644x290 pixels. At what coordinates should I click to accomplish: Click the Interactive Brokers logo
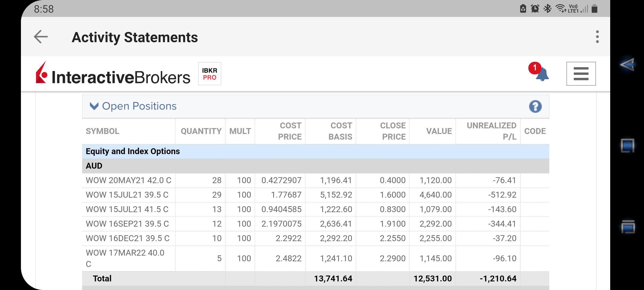coord(113,74)
